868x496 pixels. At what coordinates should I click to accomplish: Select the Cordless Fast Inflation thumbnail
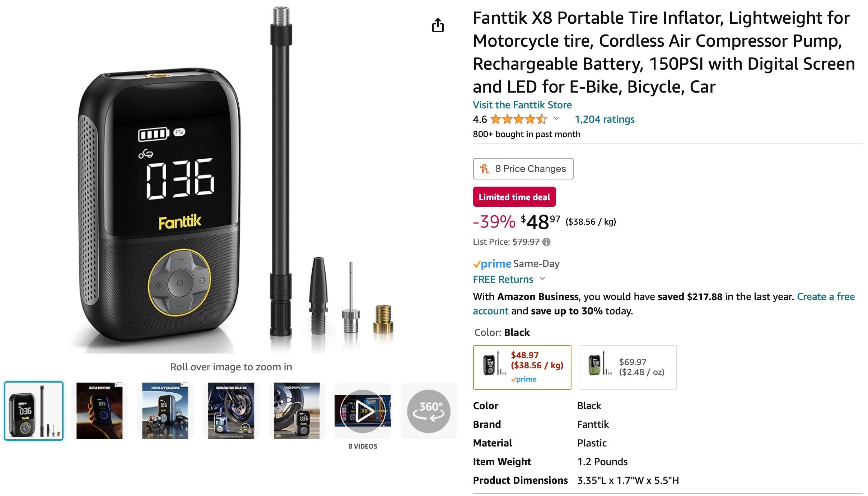231,411
